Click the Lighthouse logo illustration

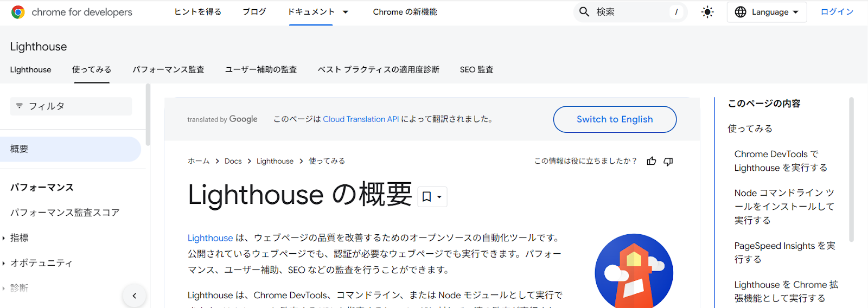pyautogui.click(x=634, y=271)
